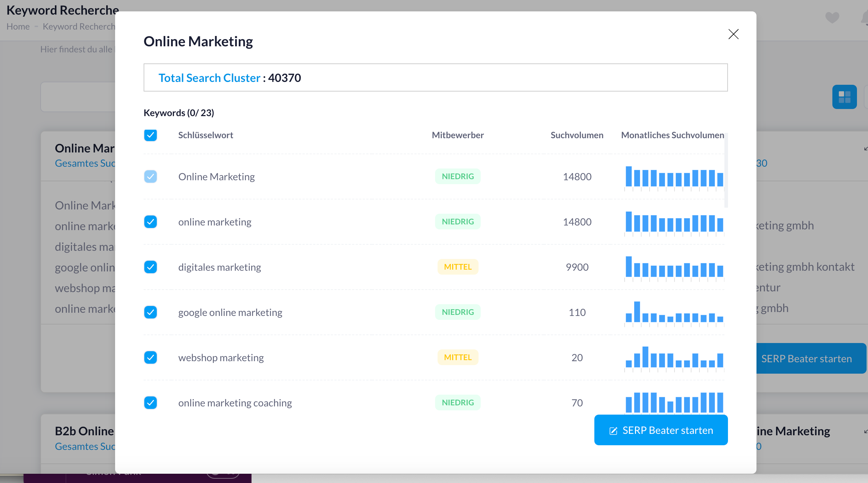Viewport: 868px width, 483px height.
Task: Click the Total Search Cluster label
Action: (209, 78)
